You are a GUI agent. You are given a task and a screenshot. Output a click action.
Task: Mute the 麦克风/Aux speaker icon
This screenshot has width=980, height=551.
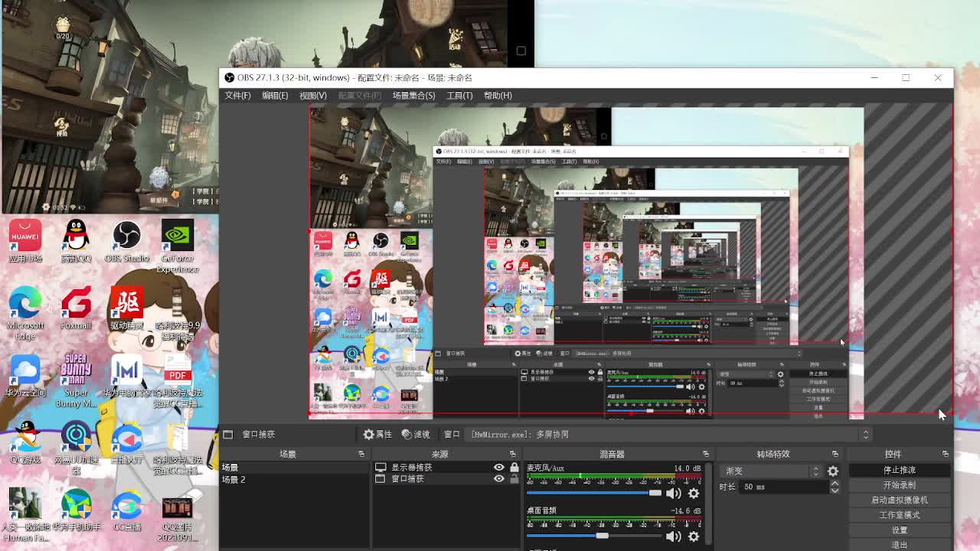674,494
